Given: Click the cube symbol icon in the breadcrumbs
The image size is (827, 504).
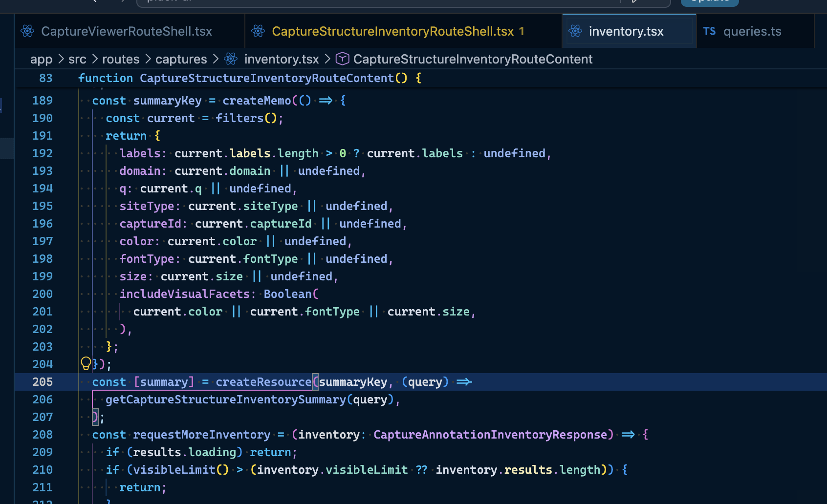Looking at the screenshot, I should coord(343,59).
